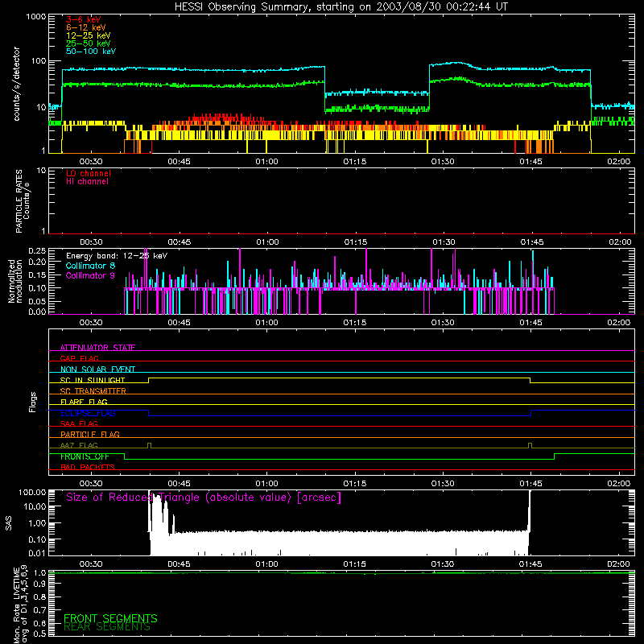The image size is (644, 644).
Task: Click the 0.9 tick label on the livetime panel
Action: [39, 584]
